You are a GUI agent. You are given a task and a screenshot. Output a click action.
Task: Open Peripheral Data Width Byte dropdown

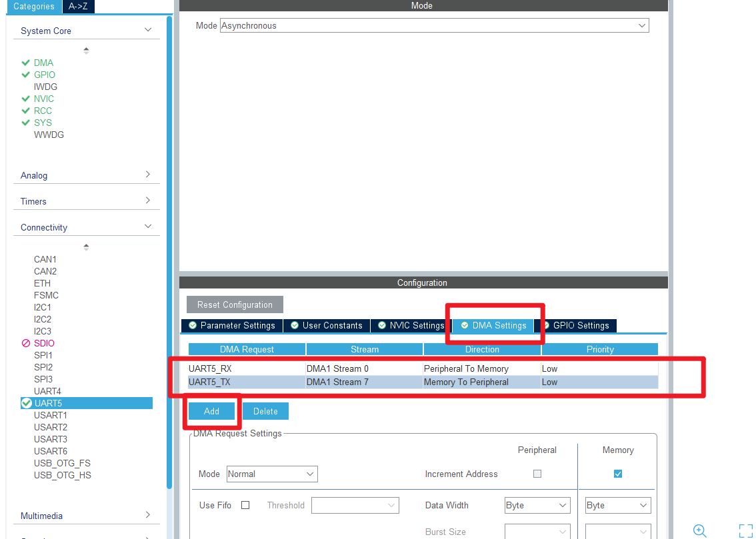click(x=537, y=505)
